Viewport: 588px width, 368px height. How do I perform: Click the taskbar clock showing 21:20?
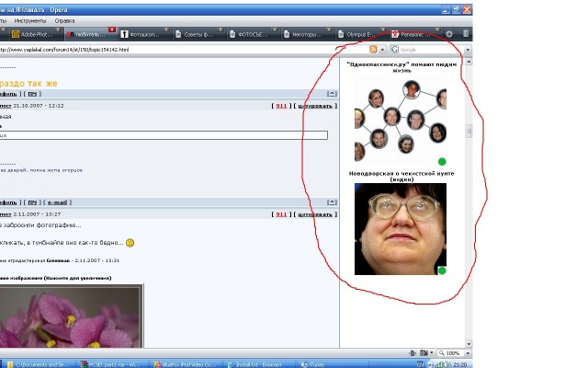(x=460, y=364)
